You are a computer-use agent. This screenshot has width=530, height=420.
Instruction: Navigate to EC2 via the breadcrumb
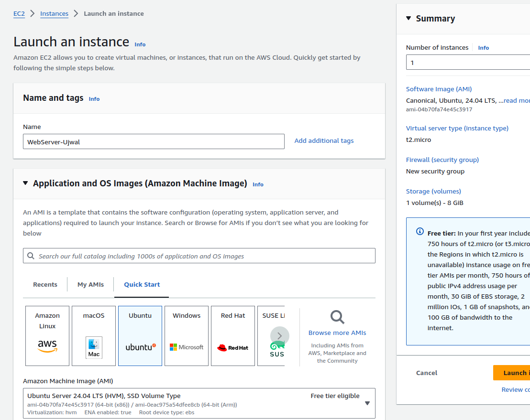(x=19, y=13)
